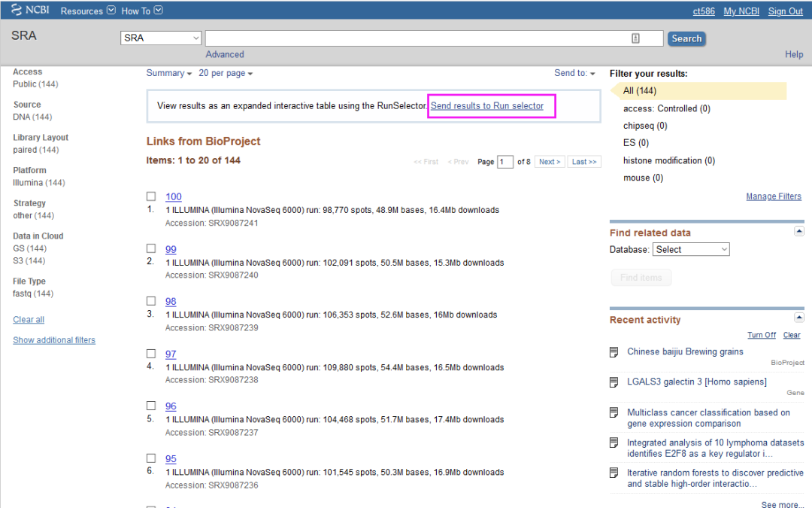Image resolution: width=812 pixels, height=508 pixels.
Task: Open the result titled 98
Action: click(171, 301)
